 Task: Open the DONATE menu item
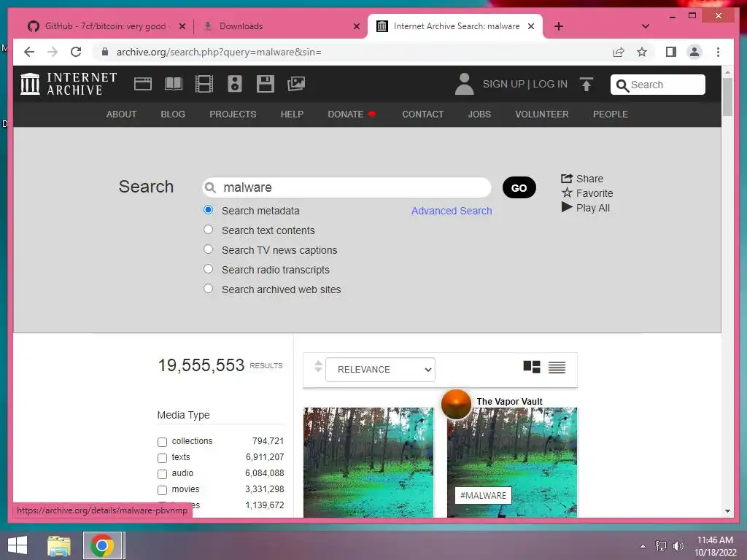[352, 114]
